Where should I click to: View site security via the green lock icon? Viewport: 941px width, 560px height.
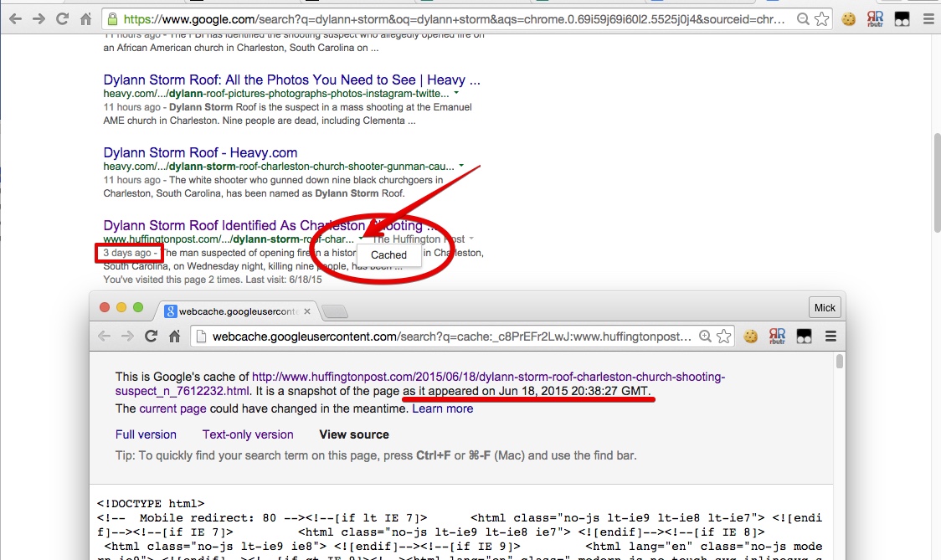tap(112, 19)
